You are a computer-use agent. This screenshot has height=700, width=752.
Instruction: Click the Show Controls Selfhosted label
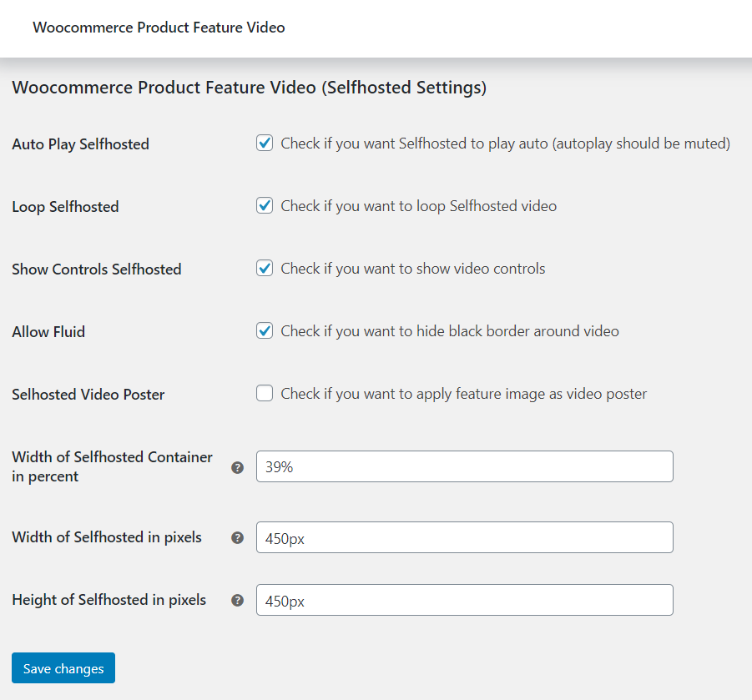coord(96,269)
